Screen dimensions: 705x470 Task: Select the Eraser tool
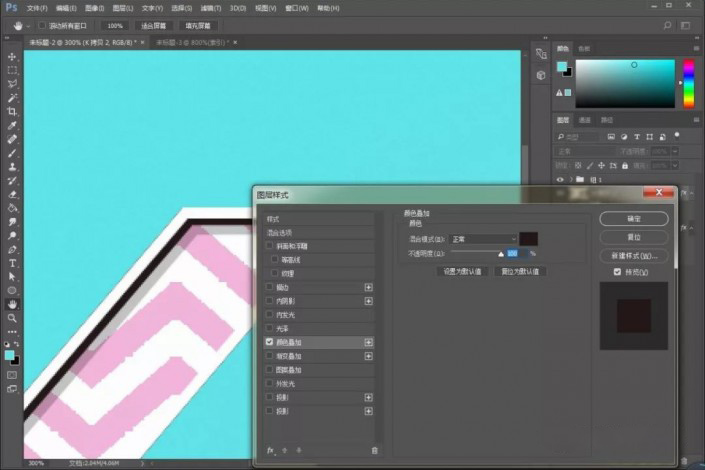[x=12, y=194]
